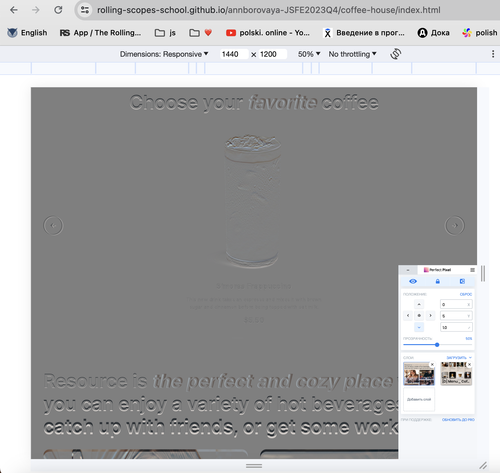Click the scale input field showing 10
This screenshot has width=500, height=473.
tap(456, 327)
